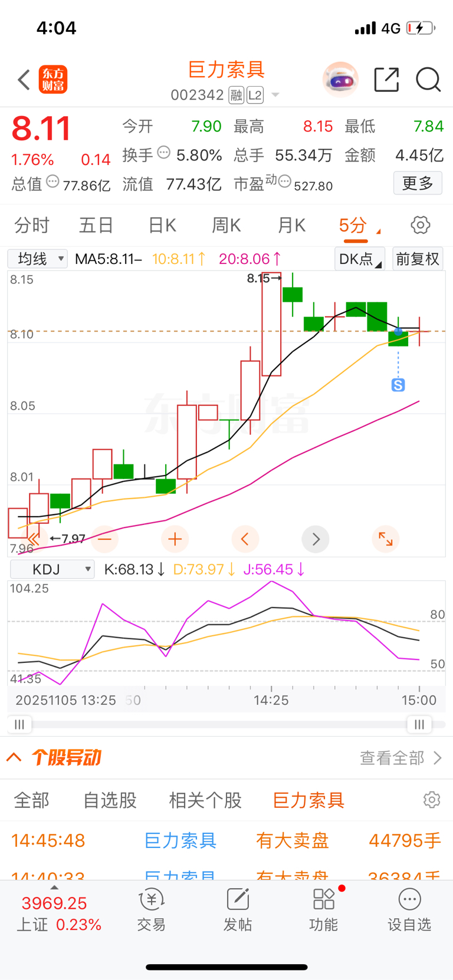453x980 pixels.
Task: Tap the 融 margin badge
Action: (237, 95)
